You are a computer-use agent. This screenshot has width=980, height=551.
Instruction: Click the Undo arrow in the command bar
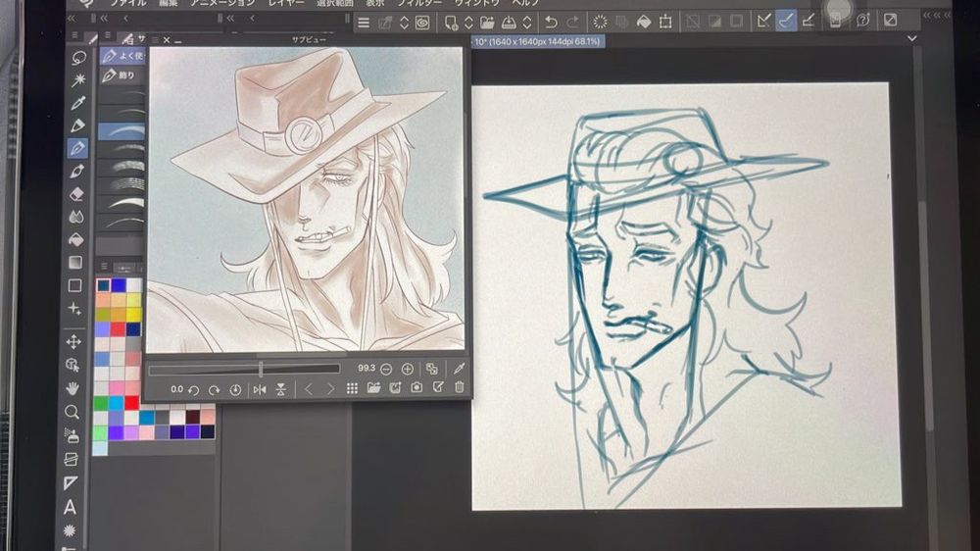click(551, 22)
